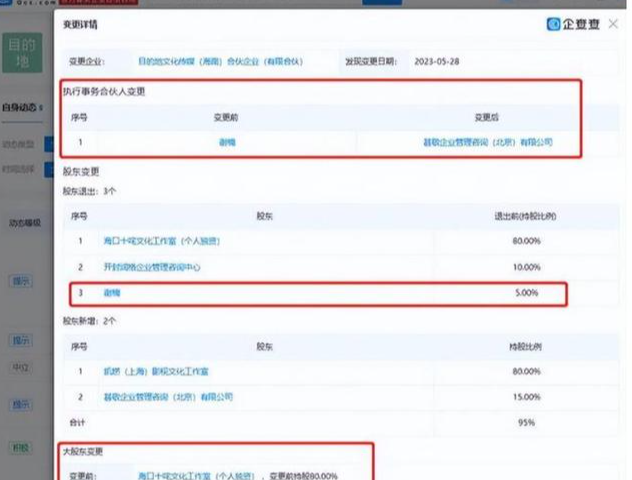This screenshot has height=480, width=632.
Task: Click the 中立 tag in background list
Action: [x=21, y=367]
